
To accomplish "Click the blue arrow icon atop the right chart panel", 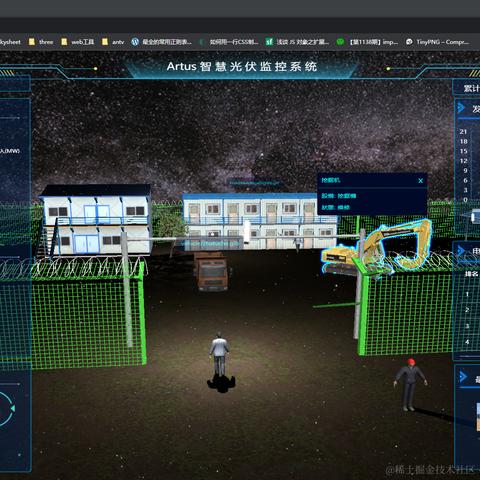I will point(462,108).
